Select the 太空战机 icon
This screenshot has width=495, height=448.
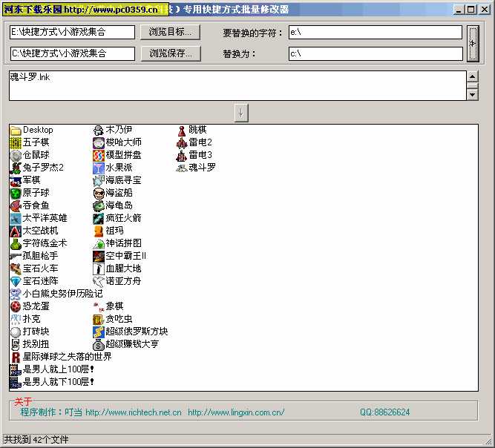[x=16, y=231]
